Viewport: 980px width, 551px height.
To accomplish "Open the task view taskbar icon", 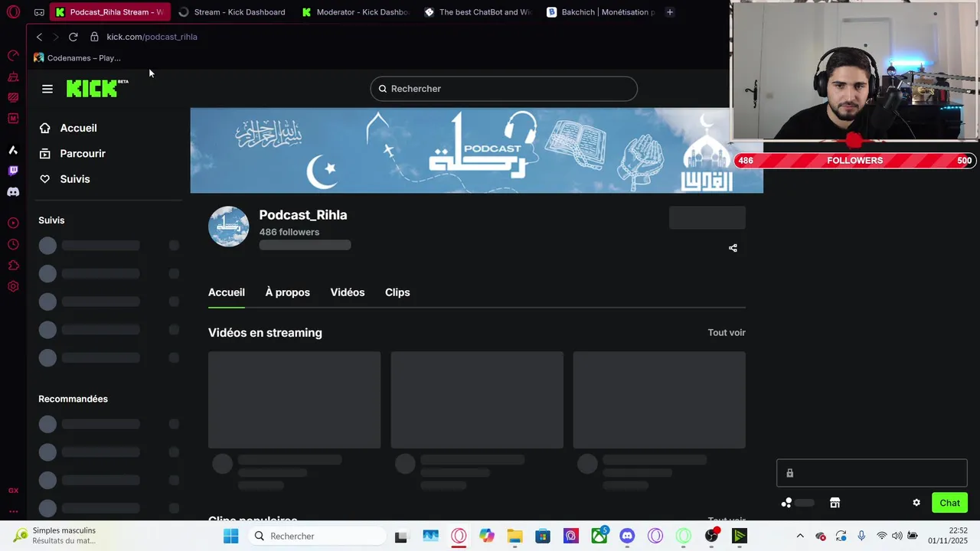I will point(400,536).
